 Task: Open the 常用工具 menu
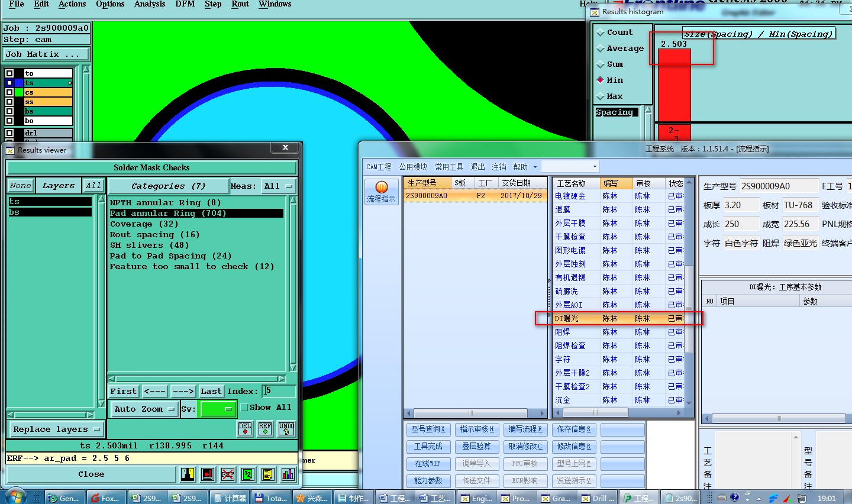[x=449, y=167]
